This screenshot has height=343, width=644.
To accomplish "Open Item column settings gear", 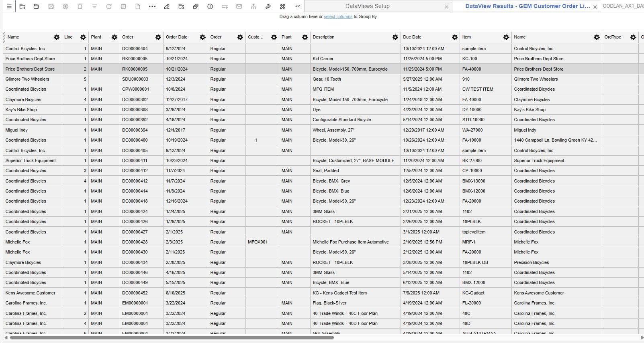I will coord(506,37).
